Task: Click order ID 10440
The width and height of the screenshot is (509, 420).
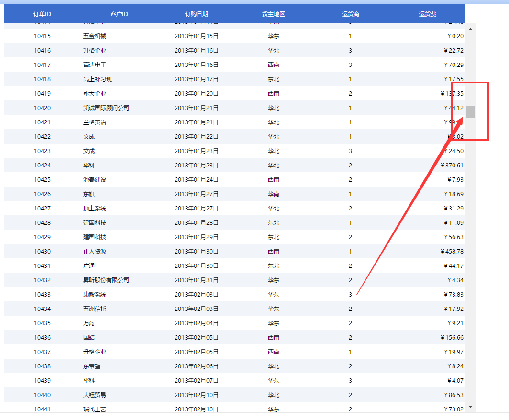Action: (x=43, y=395)
